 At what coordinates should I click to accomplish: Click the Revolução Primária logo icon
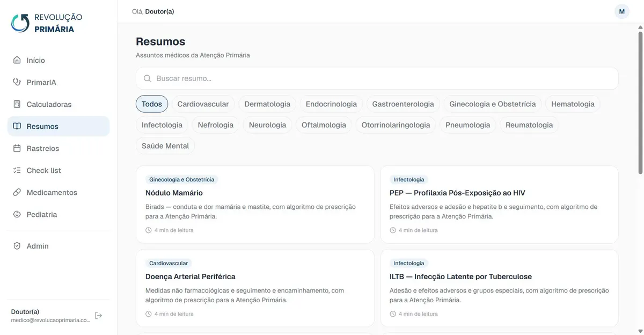tap(20, 23)
